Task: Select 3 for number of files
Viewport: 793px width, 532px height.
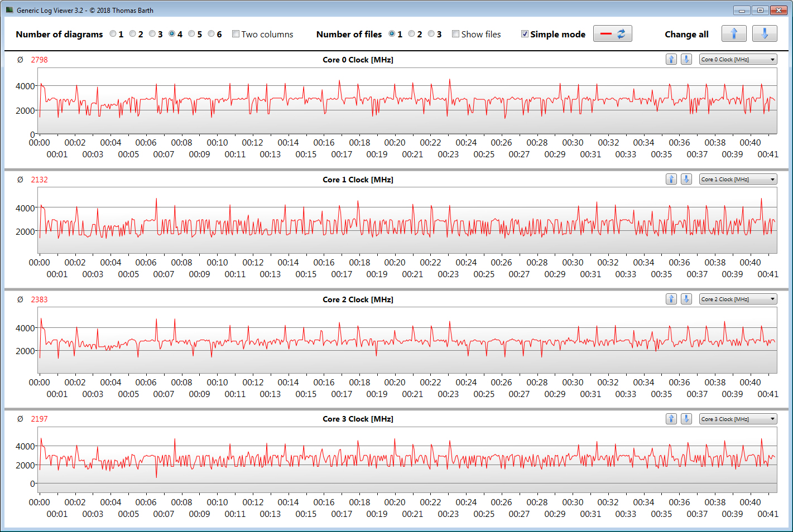Action: (x=431, y=34)
